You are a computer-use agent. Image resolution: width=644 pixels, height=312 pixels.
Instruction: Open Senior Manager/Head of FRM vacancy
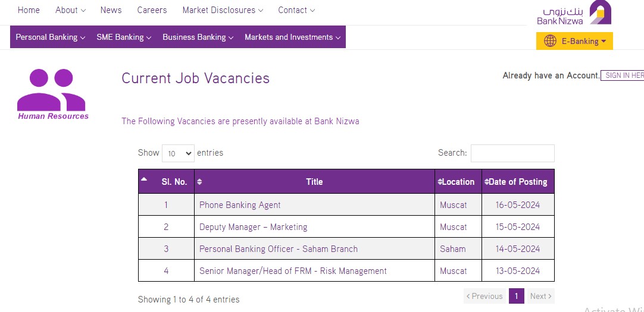pos(293,271)
